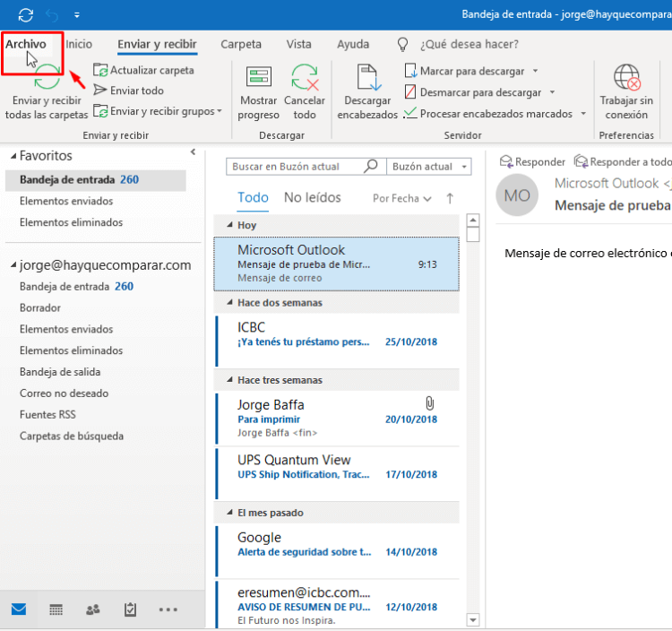Click Enviar todo
Image resolution: width=672 pixels, height=631 pixels.
[x=128, y=91]
